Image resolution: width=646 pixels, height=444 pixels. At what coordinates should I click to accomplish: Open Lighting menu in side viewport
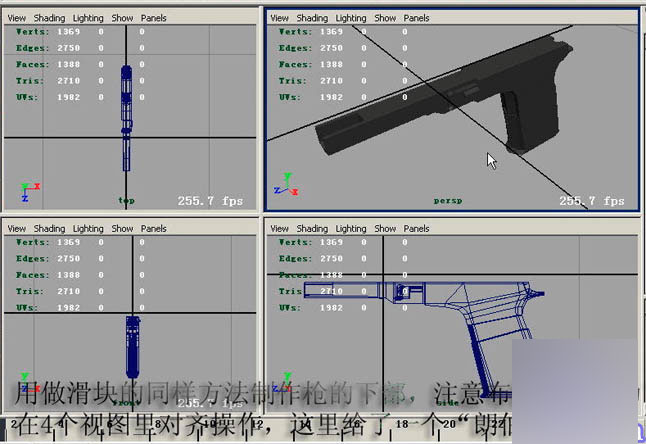[351, 229]
